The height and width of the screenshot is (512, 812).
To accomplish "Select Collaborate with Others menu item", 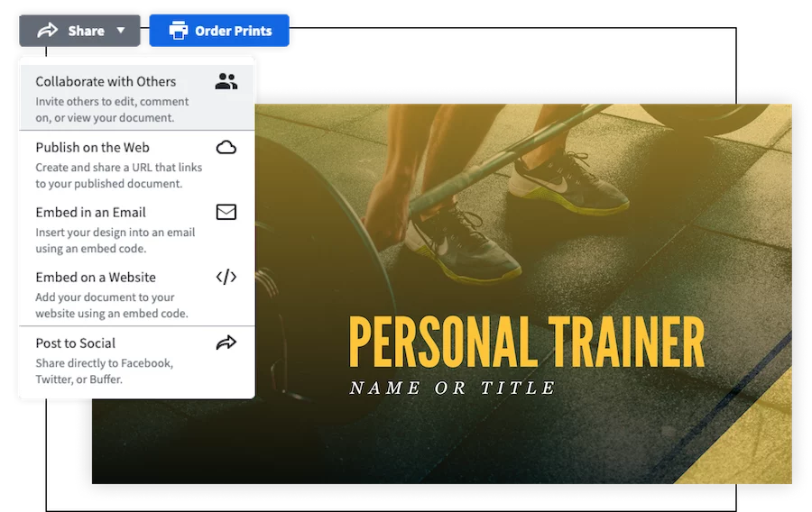I will [x=137, y=97].
